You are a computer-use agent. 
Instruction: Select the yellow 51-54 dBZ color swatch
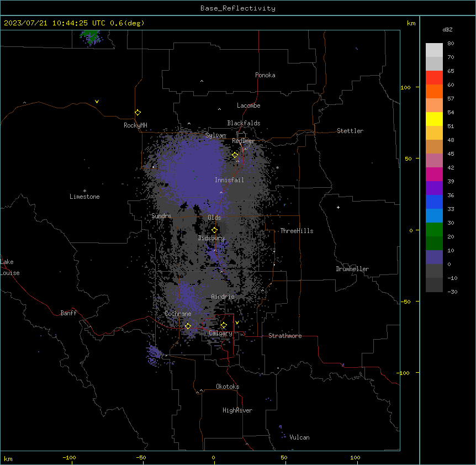(x=434, y=119)
